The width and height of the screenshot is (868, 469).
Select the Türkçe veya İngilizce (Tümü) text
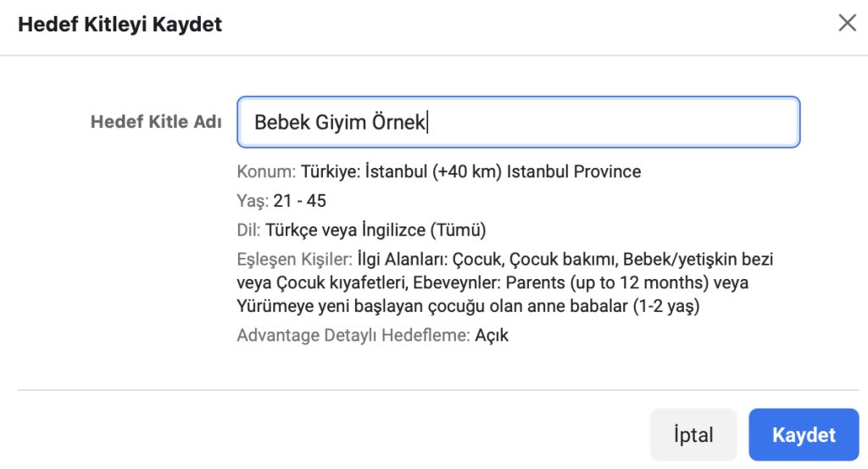[376, 230]
